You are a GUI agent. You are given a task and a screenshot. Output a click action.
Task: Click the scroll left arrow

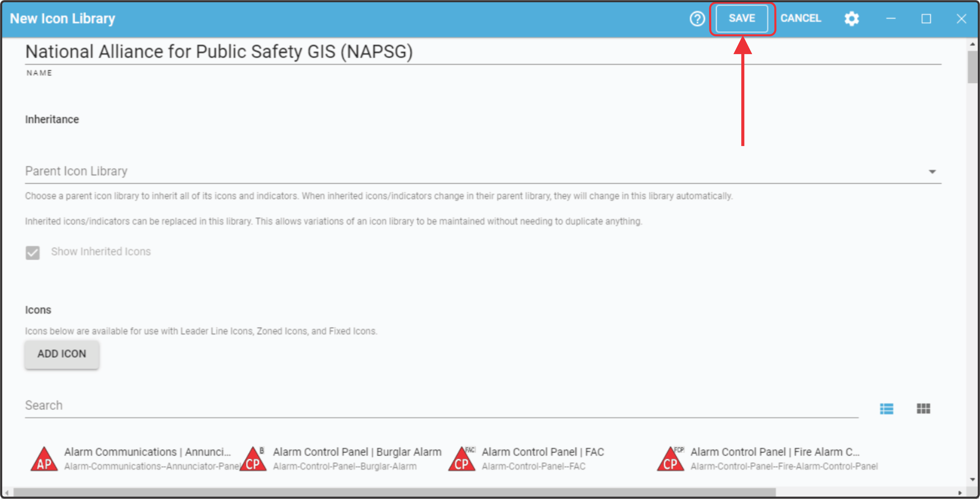7,493
